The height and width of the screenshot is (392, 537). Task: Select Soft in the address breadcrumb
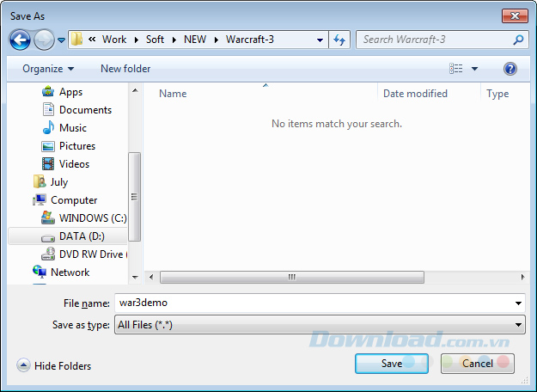155,40
